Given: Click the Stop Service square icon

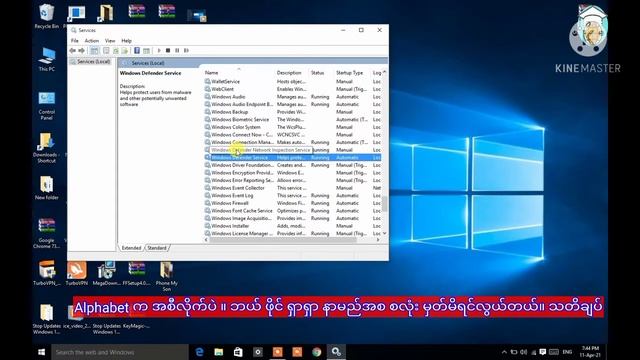Looking at the screenshot, I should [x=168, y=51].
